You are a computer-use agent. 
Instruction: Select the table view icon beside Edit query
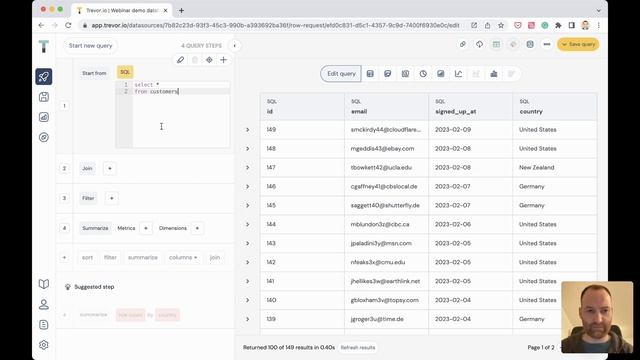[370, 74]
